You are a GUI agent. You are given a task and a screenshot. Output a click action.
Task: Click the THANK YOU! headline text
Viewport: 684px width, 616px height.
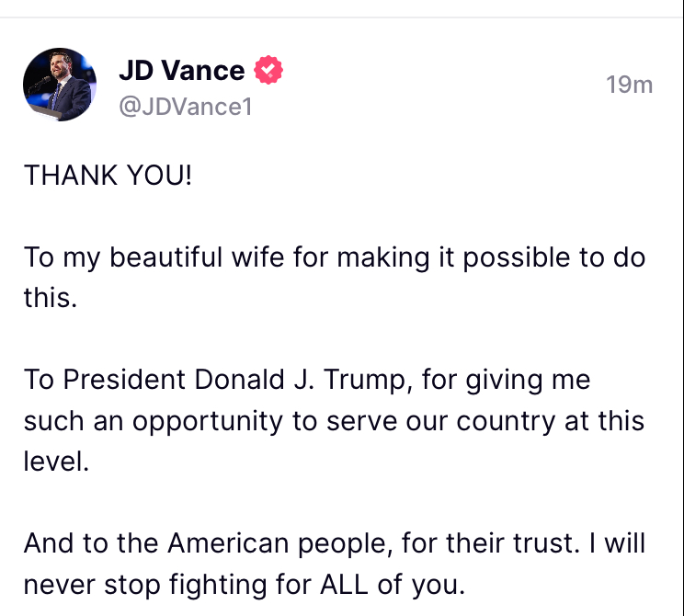pos(108,175)
